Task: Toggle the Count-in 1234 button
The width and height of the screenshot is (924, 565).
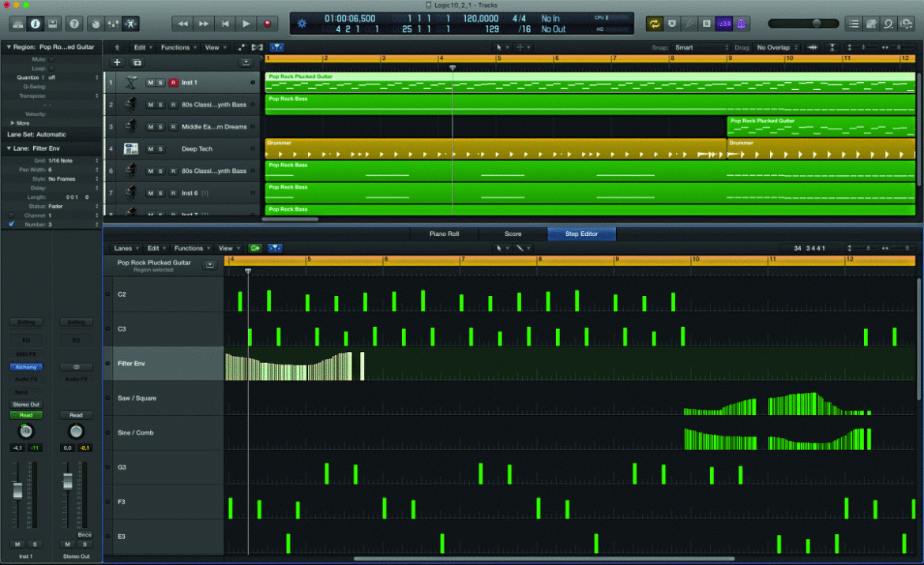Action: pyautogui.click(x=723, y=24)
